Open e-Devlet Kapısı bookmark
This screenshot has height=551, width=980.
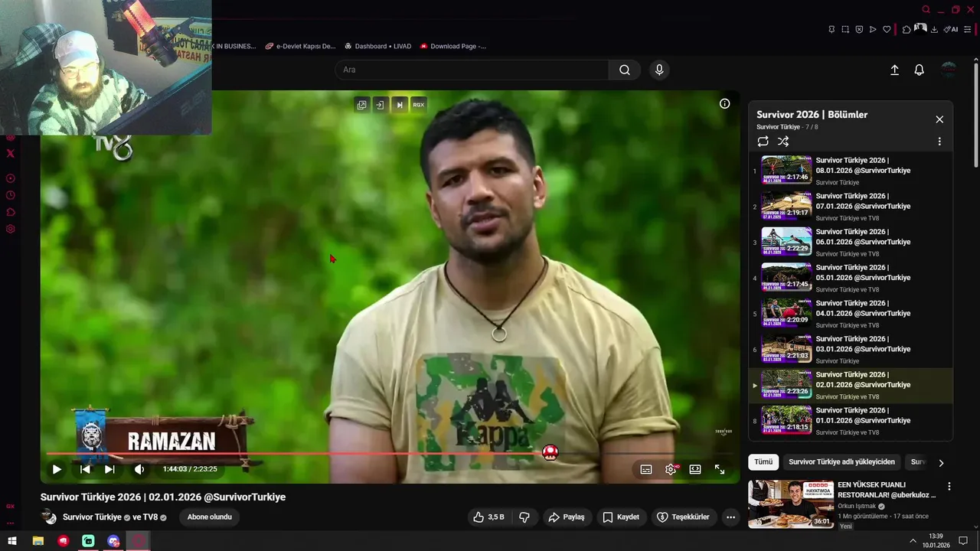(x=301, y=46)
